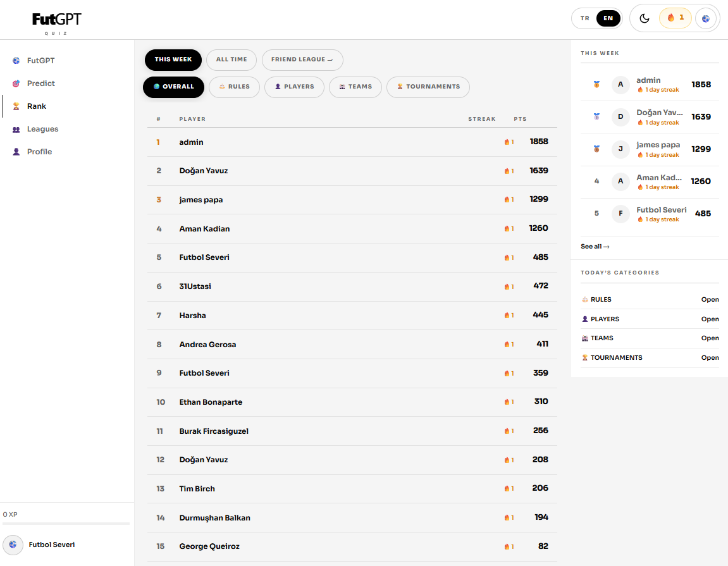Click gold medal icon beside admin
The width and height of the screenshot is (728, 566).
click(x=596, y=85)
